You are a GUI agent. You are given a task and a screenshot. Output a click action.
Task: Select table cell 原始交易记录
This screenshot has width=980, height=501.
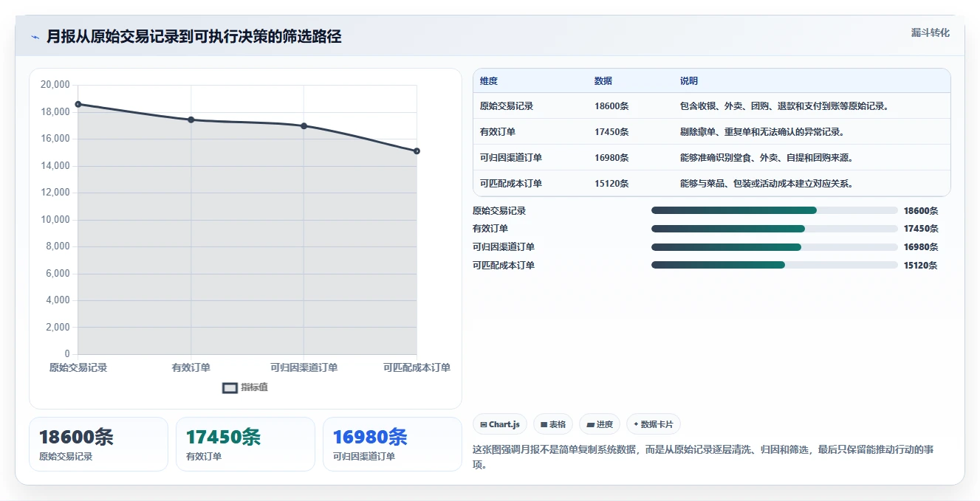tap(507, 106)
